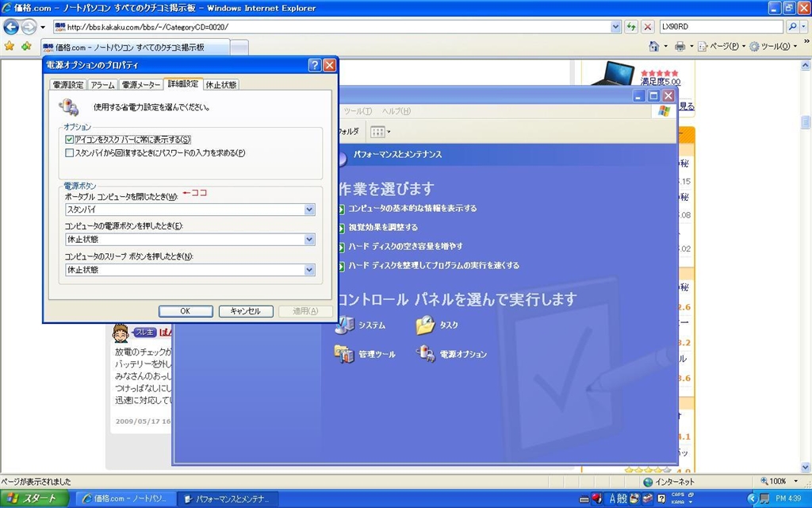Open システム icon in Control Panel window
This screenshot has width=812, height=508.
pos(360,325)
